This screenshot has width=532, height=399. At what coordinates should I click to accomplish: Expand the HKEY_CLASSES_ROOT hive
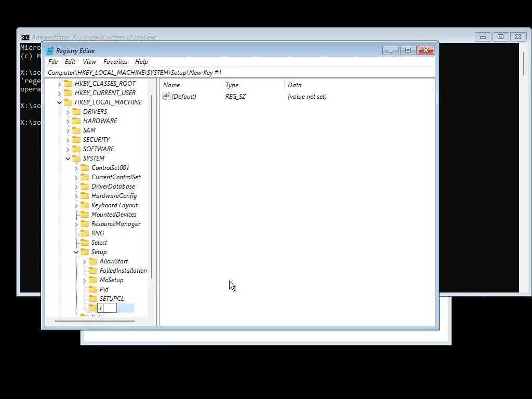pyautogui.click(x=59, y=84)
